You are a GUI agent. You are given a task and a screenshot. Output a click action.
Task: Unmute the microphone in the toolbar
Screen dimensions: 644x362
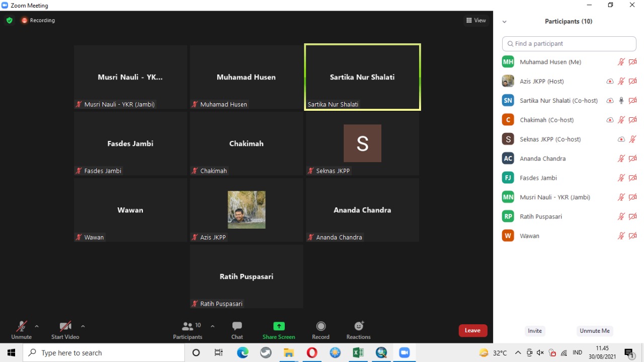tap(21, 326)
